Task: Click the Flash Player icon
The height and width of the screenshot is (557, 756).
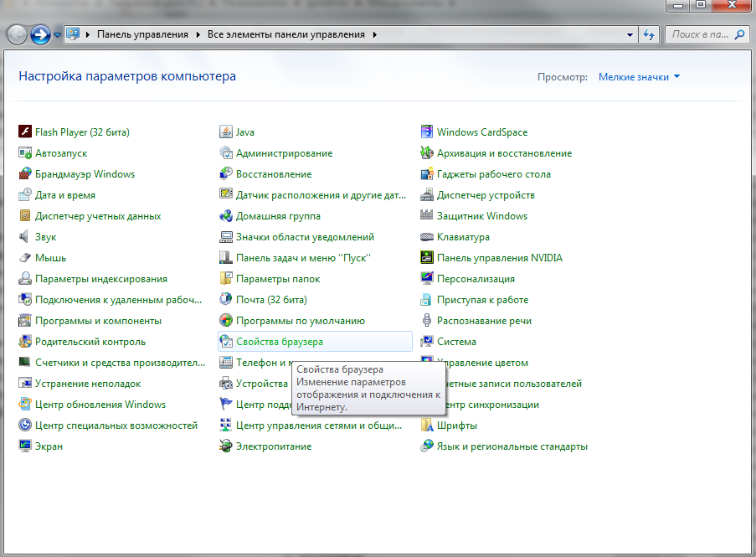Action: [24, 132]
